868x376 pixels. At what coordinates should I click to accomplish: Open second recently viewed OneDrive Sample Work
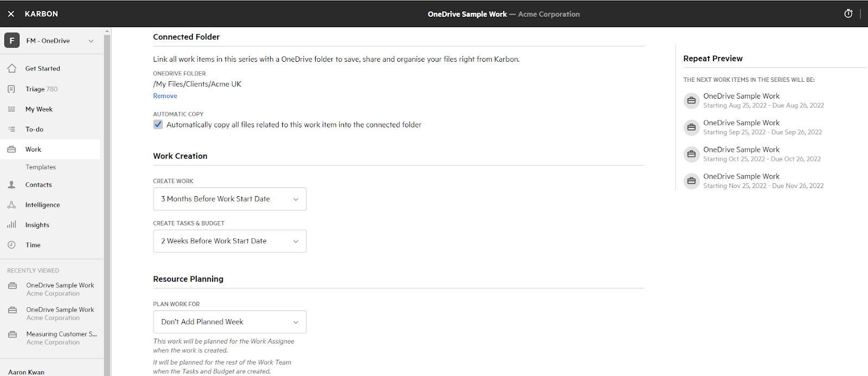[x=60, y=314]
